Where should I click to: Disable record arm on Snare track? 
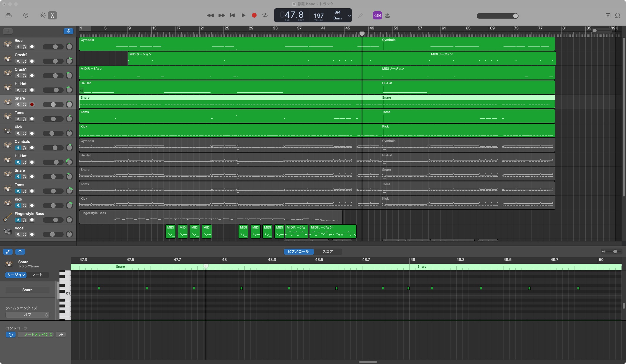pos(32,105)
